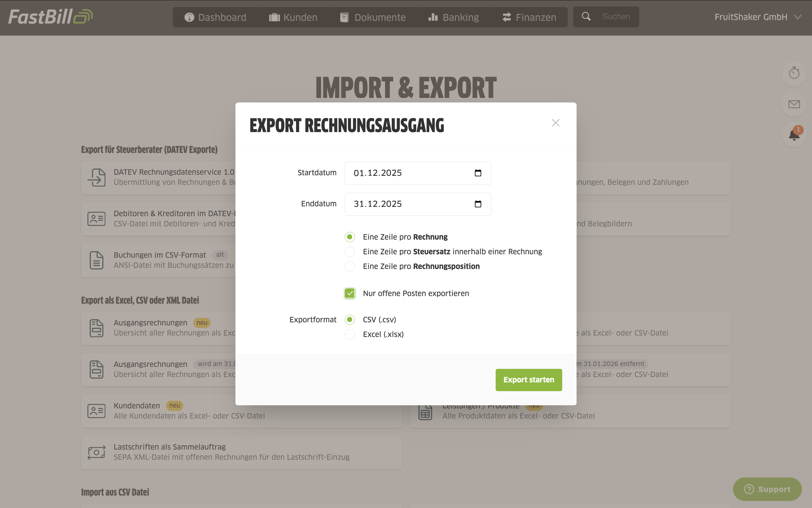
Task: Click the Buchungen im CSV-Format document icon
Action: [x=97, y=260]
